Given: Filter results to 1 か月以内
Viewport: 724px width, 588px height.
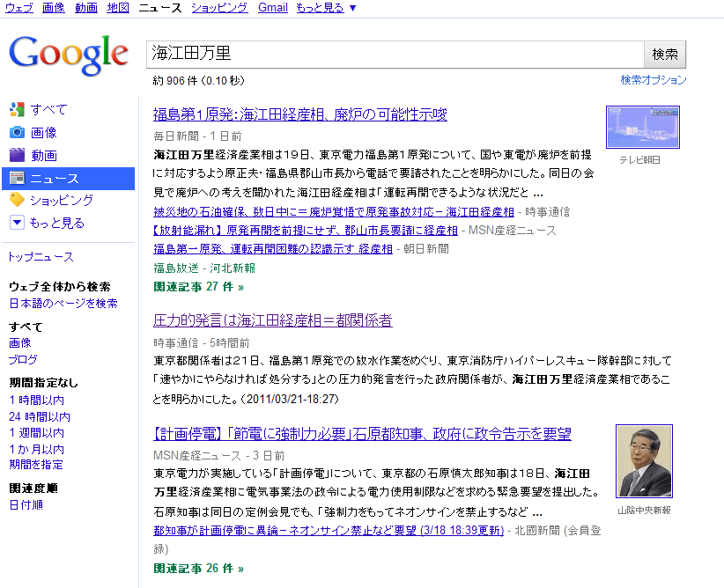Looking at the screenshot, I should pos(36,449).
